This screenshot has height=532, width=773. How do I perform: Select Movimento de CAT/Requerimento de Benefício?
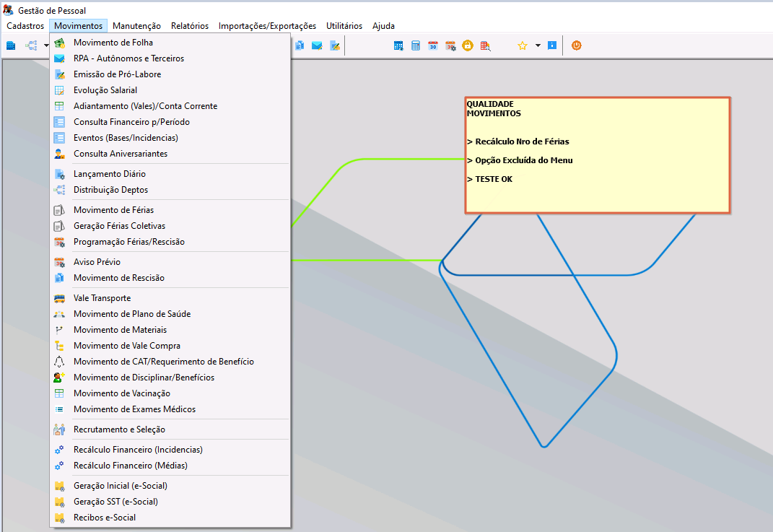(x=170, y=362)
